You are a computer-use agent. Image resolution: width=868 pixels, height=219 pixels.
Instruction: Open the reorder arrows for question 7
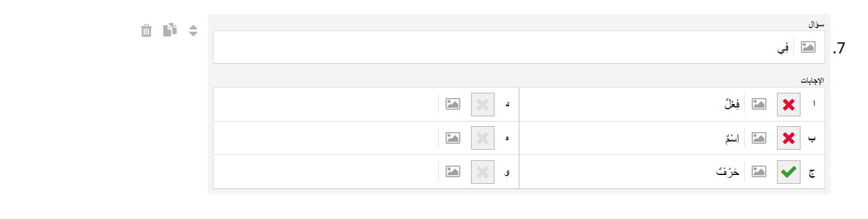[193, 31]
